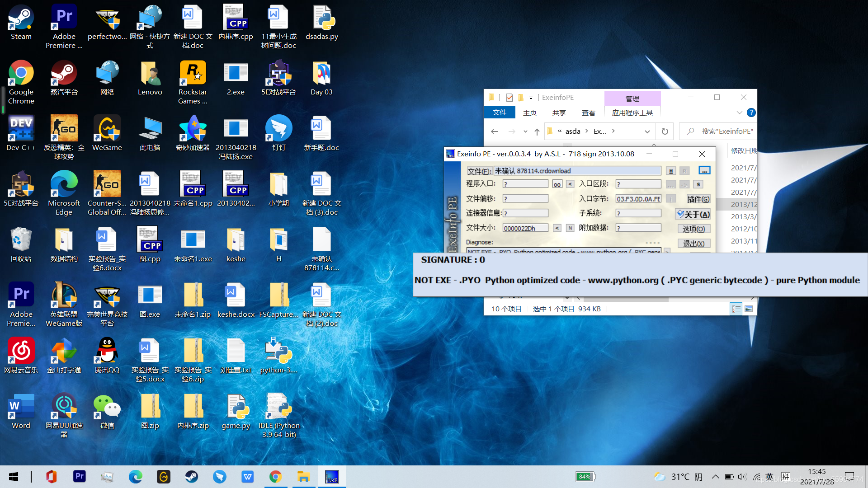
Task: Click the Explorer search box
Action: tap(723, 131)
